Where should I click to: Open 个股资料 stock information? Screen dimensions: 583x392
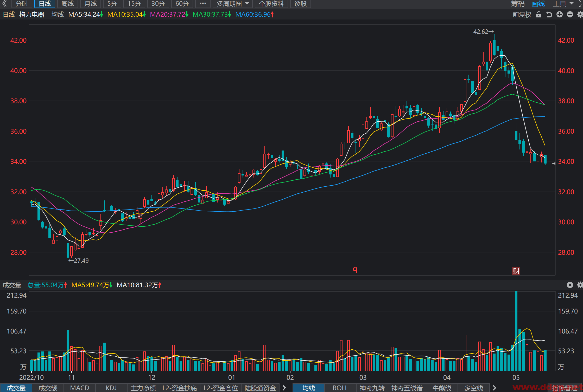coord(271,4)
